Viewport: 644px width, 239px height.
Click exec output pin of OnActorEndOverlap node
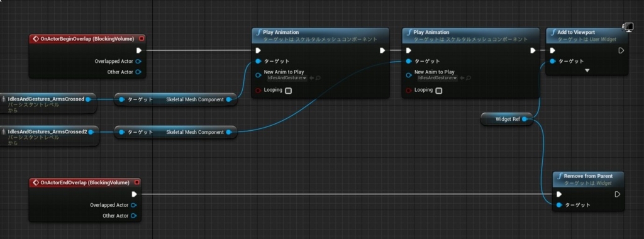(x=134, y=194)
